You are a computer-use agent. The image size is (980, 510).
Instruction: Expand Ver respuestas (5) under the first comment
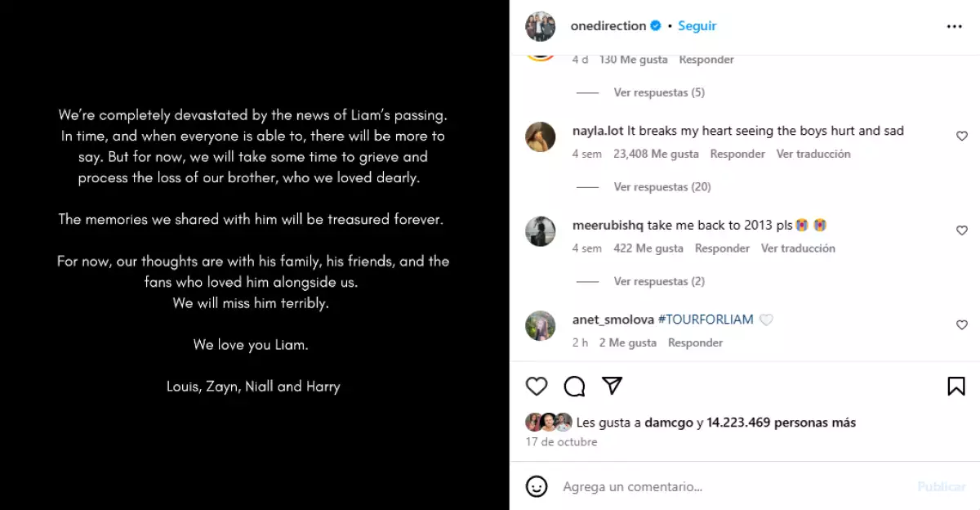659,92
